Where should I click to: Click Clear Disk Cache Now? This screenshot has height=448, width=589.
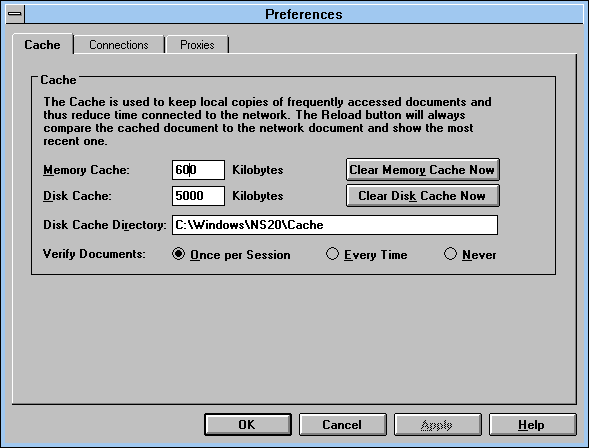(423, 196)
